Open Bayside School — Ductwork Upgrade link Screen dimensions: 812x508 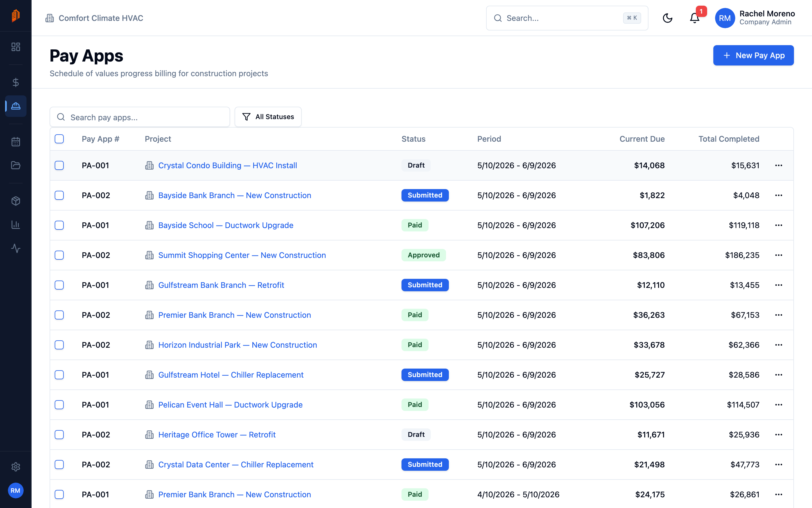226,225
